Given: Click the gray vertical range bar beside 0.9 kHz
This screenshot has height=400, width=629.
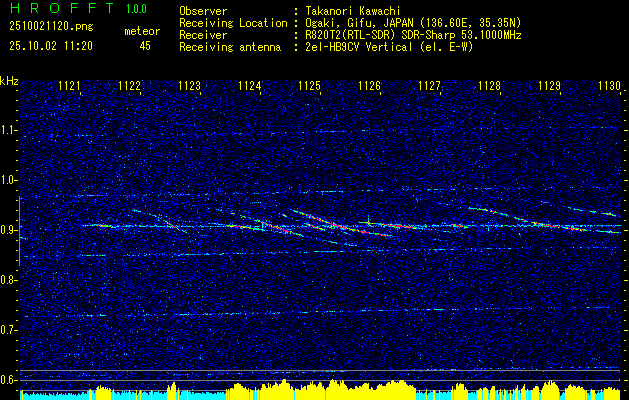Looking at the screenshot, I should 19,231.
